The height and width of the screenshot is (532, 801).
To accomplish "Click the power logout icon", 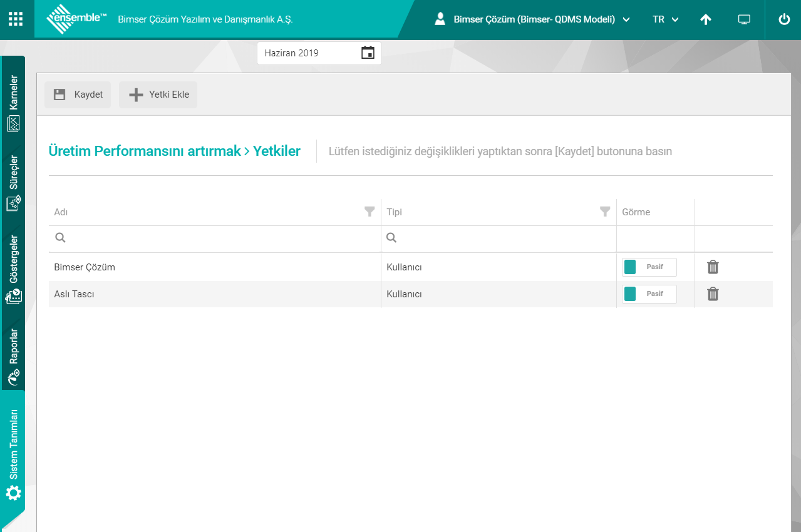I will [x=784, y=19].
